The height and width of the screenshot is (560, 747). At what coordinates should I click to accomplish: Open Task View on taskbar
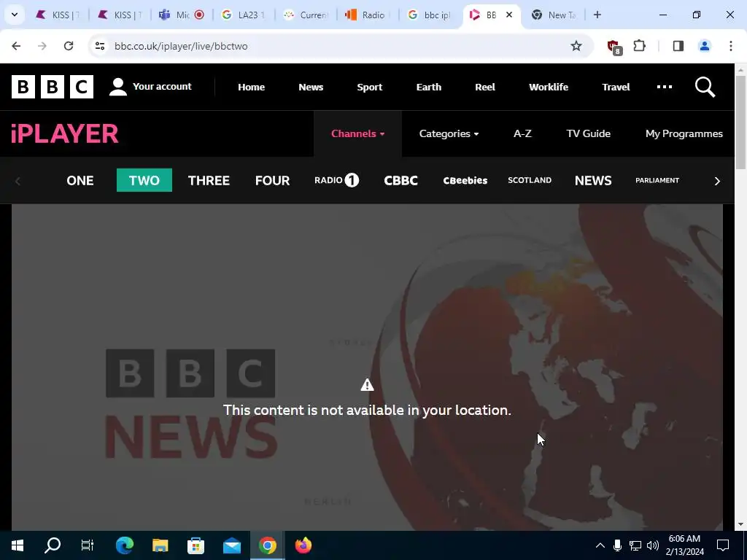click(x=88, y=545)
